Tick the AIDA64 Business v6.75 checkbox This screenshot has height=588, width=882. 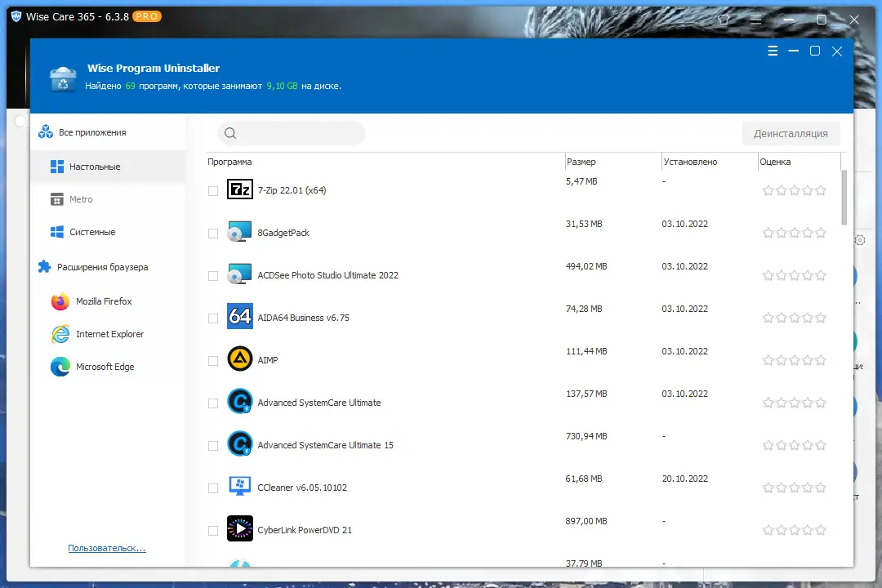pos(213,318)
